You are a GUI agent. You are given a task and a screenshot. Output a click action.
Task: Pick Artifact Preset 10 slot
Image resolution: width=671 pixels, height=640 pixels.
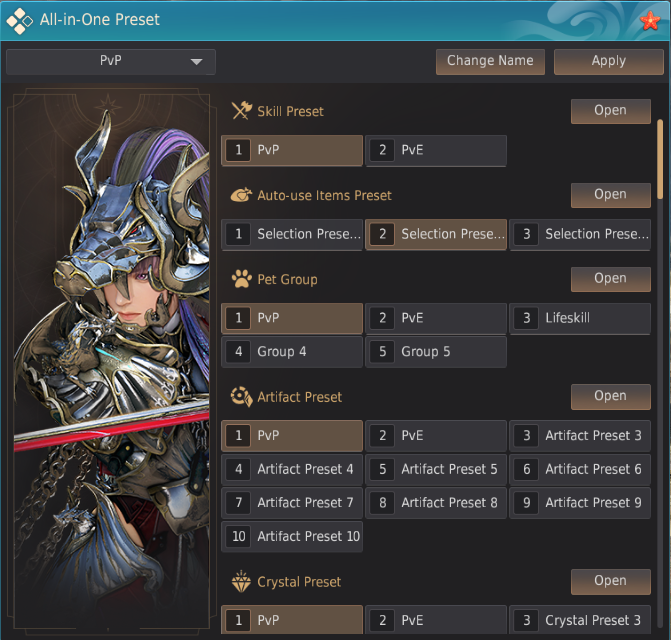tap(292, 537)
